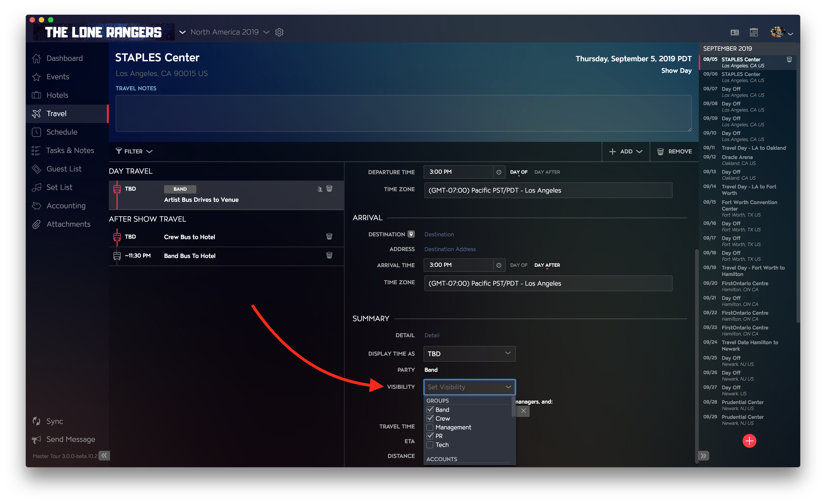Expand chevron beside The Lone Rangers logo

182,32
